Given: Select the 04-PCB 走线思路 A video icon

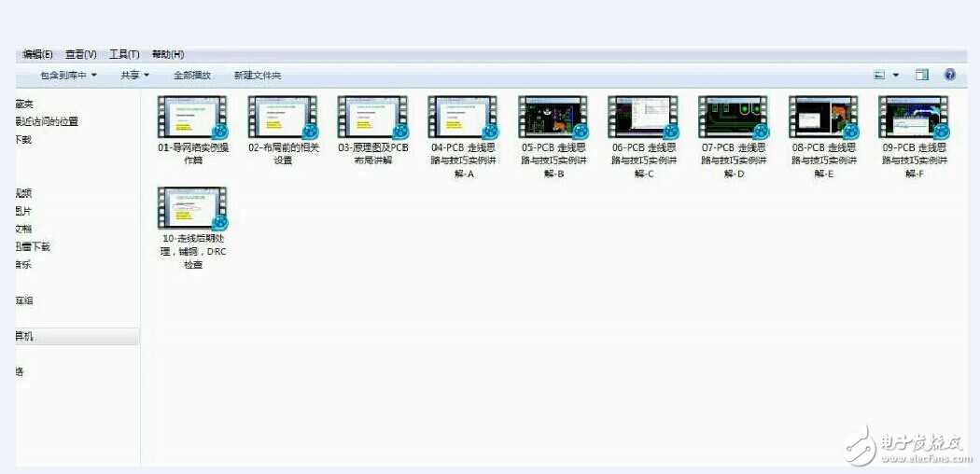Looking at the screenshot, I should point(463,117).
